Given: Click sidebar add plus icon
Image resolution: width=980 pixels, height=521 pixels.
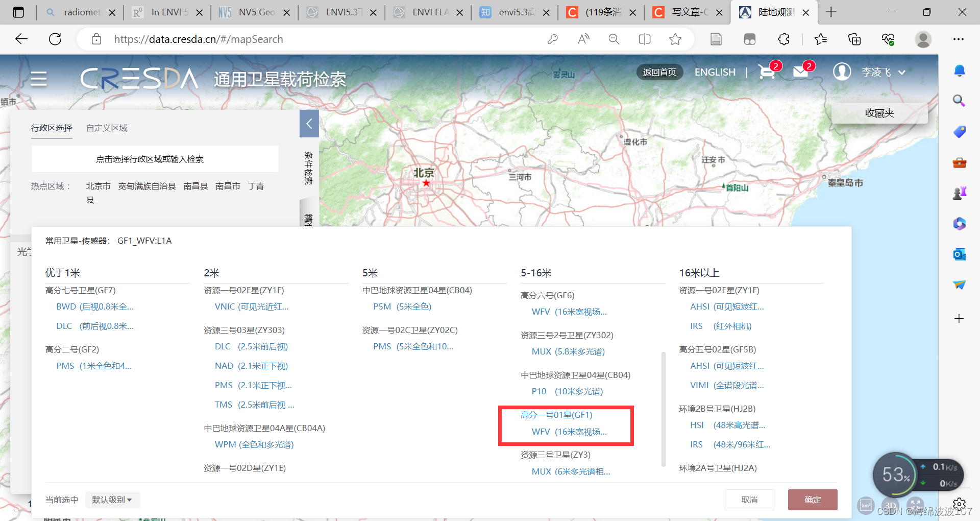Looking at the screenshot, I should click(x=959, y=319).
